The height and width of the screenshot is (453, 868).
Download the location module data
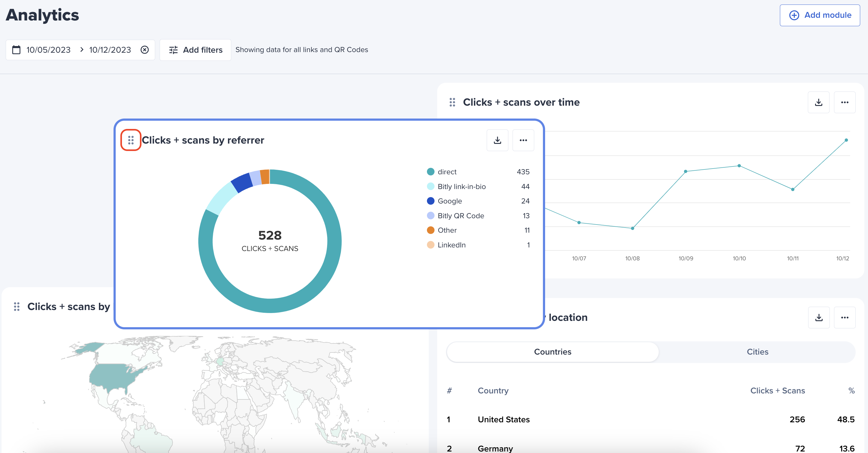click(x=818, y=318)
